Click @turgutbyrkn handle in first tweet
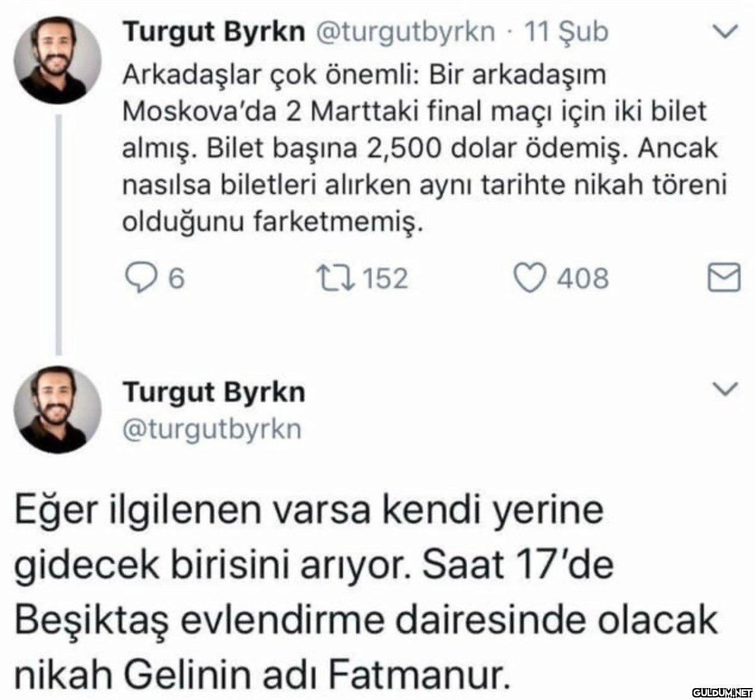 coord(404,33)
